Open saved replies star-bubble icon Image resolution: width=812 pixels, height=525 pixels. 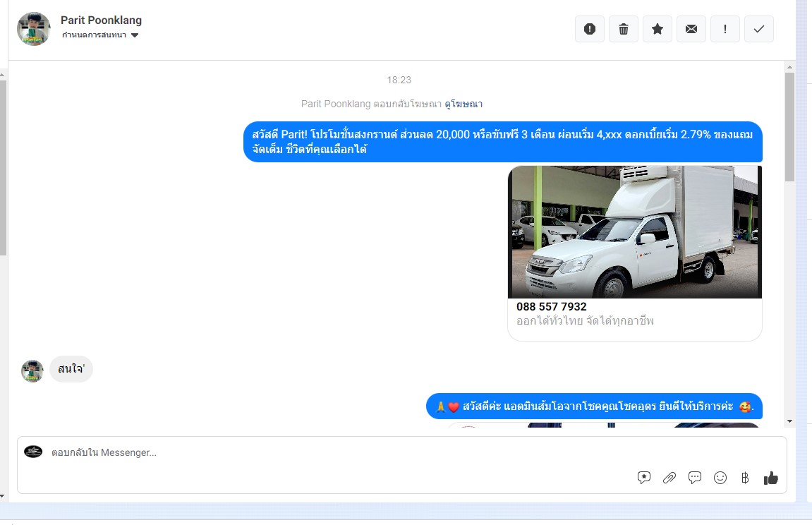(x=643, y=477)
